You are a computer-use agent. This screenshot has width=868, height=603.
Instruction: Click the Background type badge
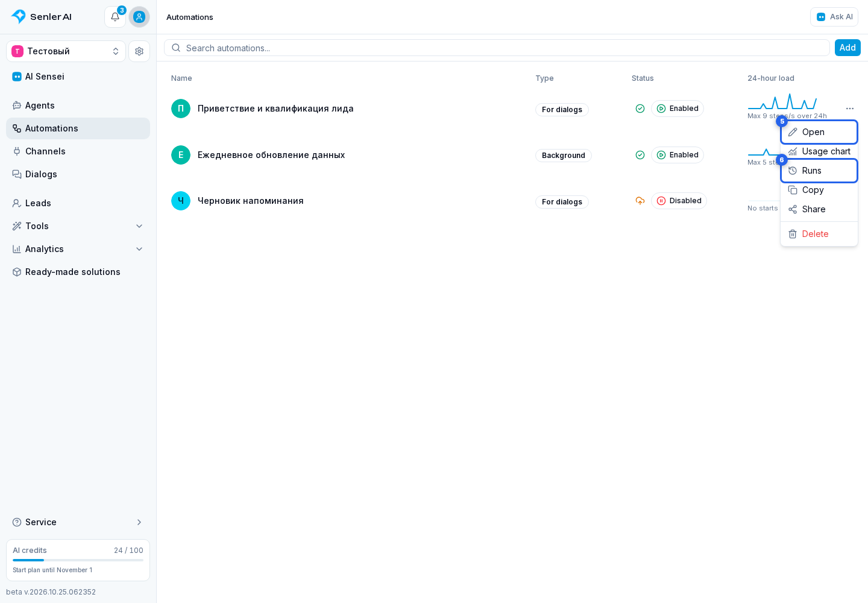point(564,156)
